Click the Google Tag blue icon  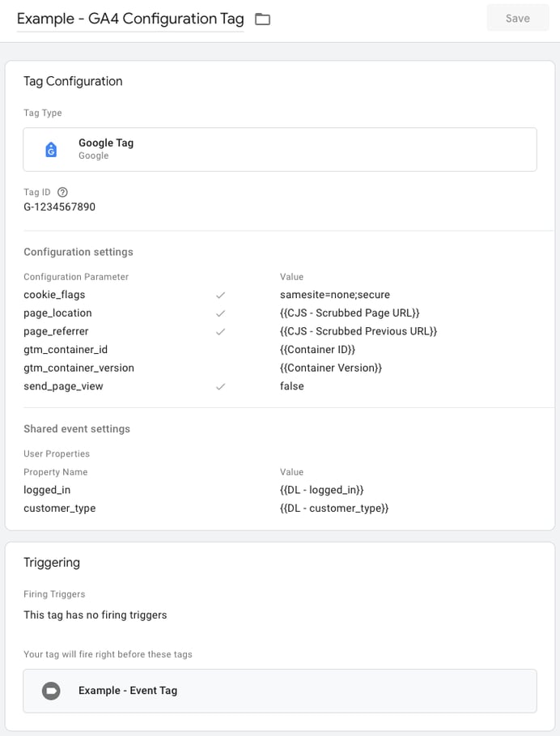pyautogui.click(x=51, y=149)
